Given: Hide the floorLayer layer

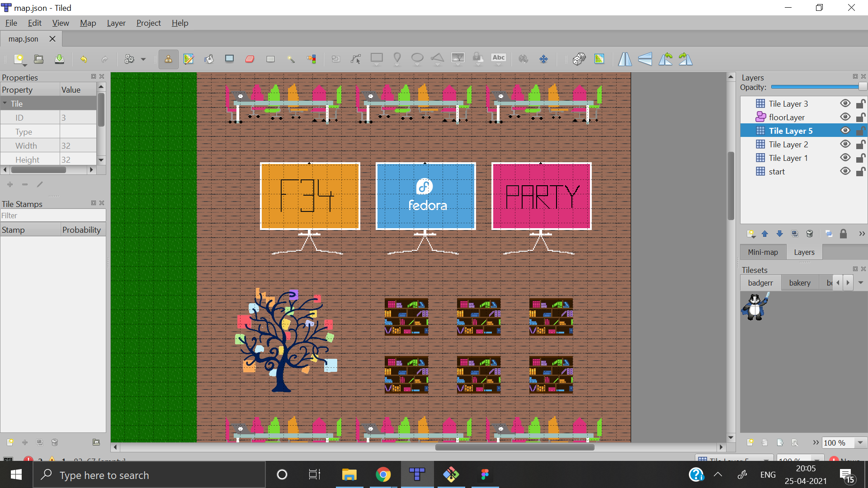Looking at the screenshot, I should pyautogui.click(x=845, y=117).
